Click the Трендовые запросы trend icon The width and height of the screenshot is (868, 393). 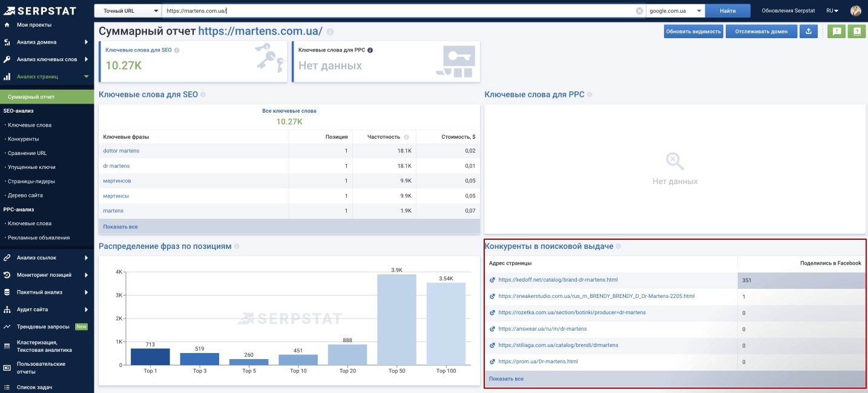click(7, 326)
